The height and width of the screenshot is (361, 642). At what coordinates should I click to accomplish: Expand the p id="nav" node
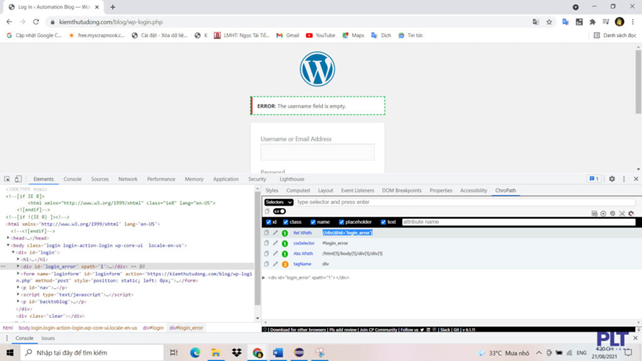(18, 287)
